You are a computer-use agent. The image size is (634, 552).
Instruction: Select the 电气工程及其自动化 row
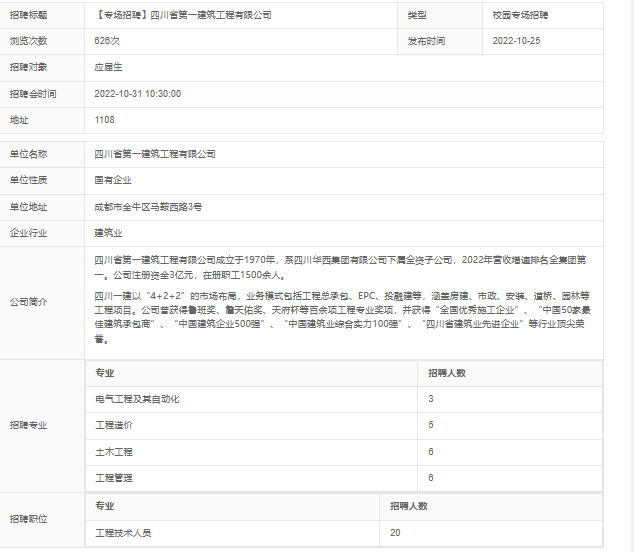point(344,400)
